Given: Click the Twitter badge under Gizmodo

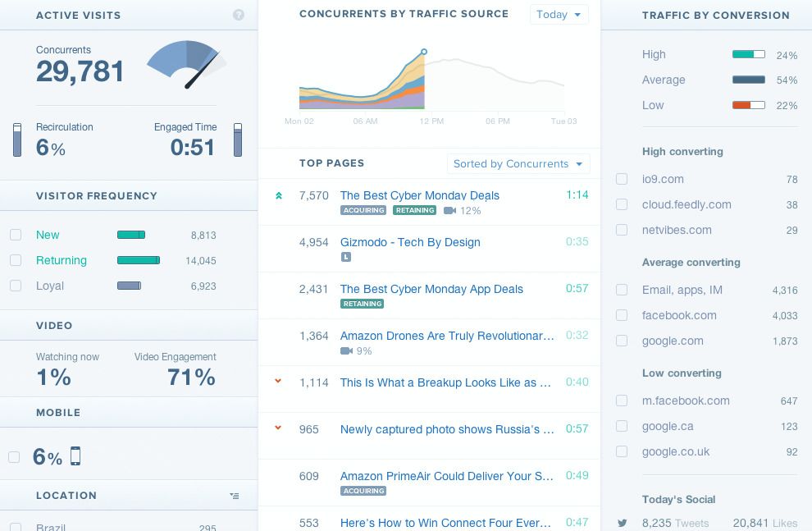Looking at the screenshot, I should [346, 257].
